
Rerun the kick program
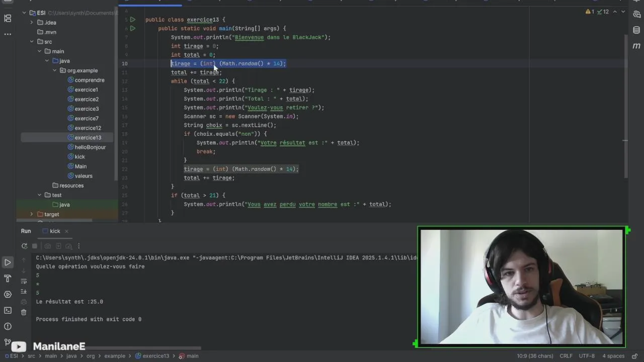tap(24, 246)
